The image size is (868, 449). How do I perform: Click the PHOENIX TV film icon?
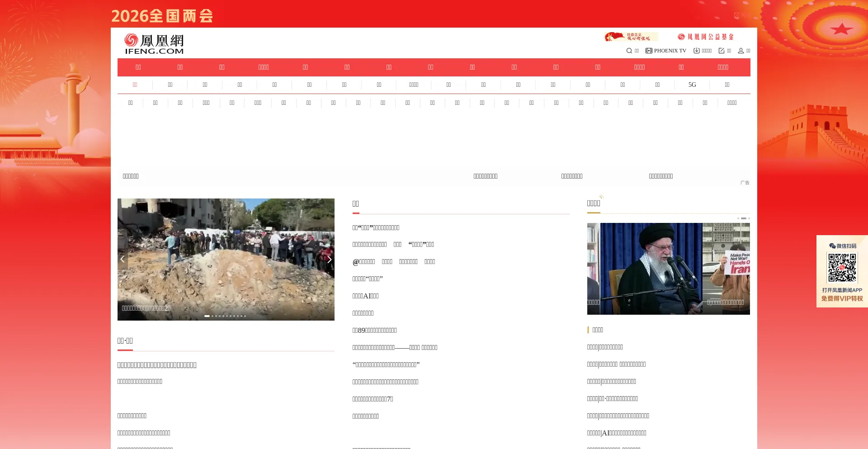point(649,51)
